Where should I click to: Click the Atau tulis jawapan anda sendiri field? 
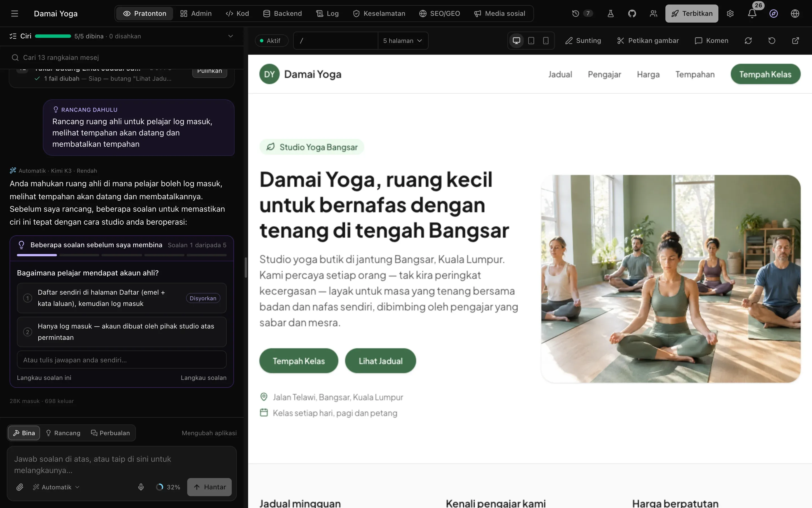pyautogui.click(x=122, y=360)
